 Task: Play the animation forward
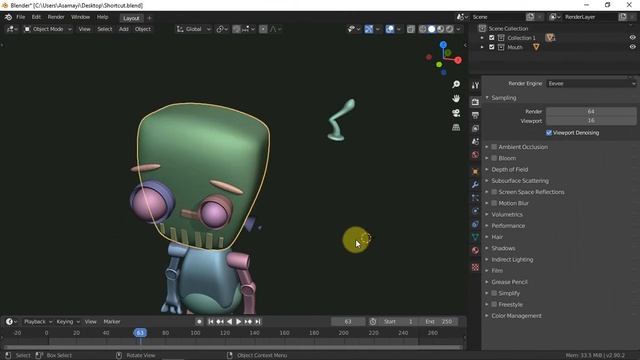click(x=239, y=322)
